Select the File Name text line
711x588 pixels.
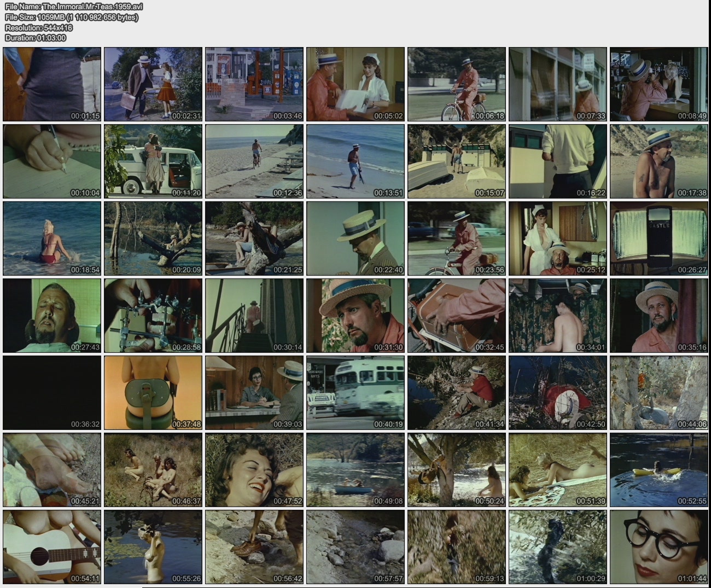point(74,7)
